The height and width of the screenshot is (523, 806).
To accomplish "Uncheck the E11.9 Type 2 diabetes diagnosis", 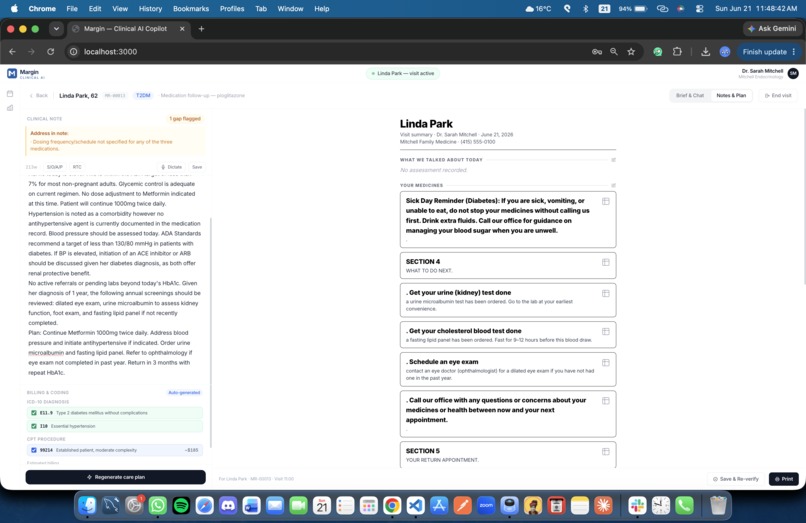I will click(x=34, y=413).
